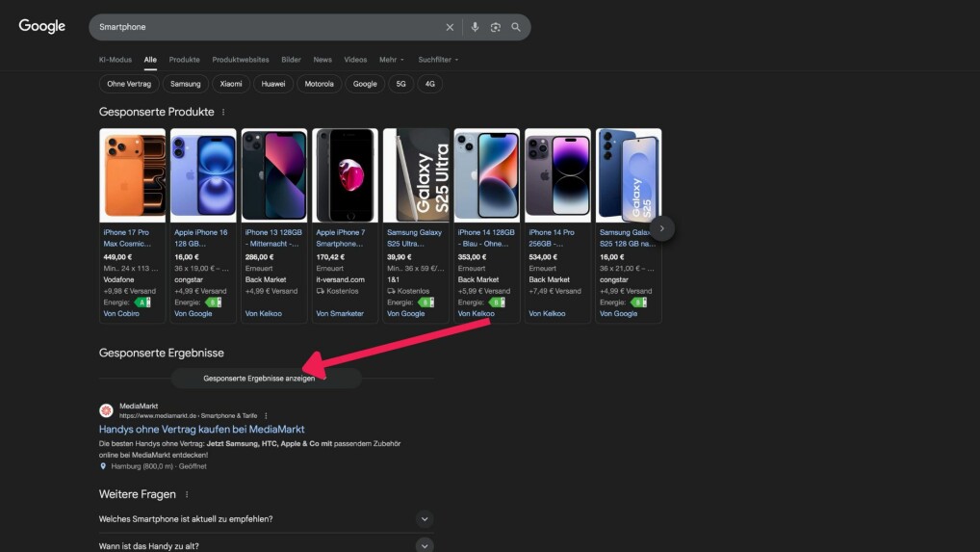Screen dimensions: 980x552
Task: Click the magnifying glass search icon
Action: point(516,27)
